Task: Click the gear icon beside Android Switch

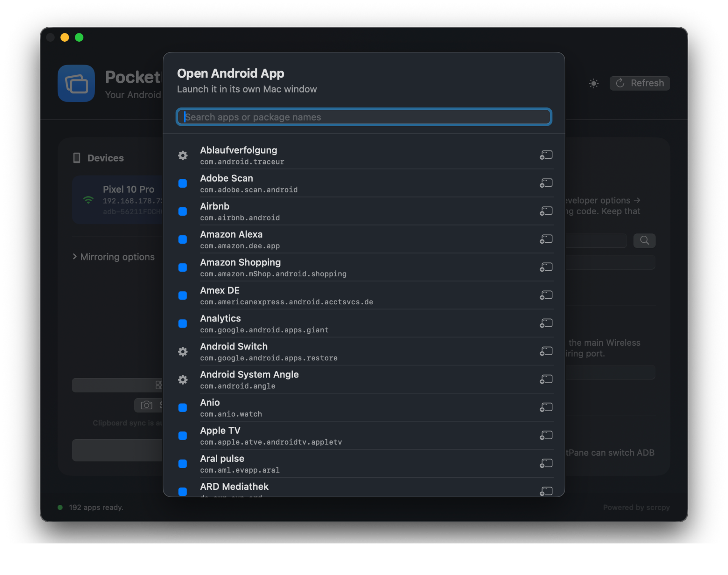Action: 183,352
